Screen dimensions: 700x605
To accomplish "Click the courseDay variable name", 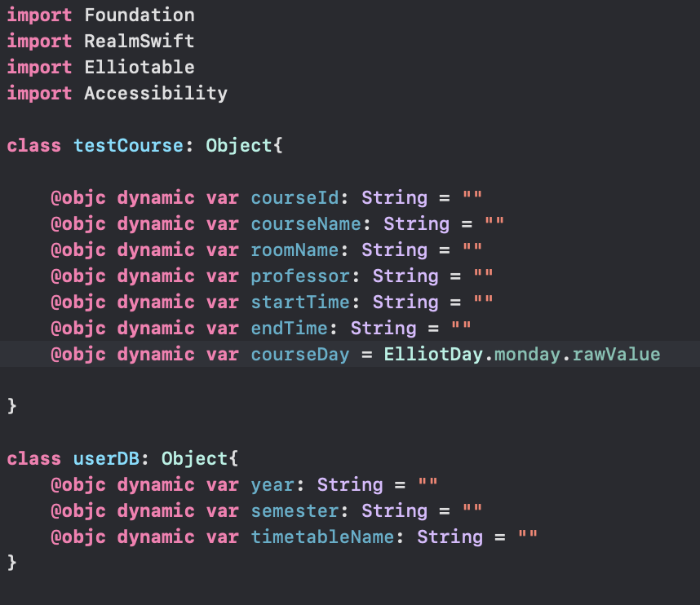I will coord(300,354).
